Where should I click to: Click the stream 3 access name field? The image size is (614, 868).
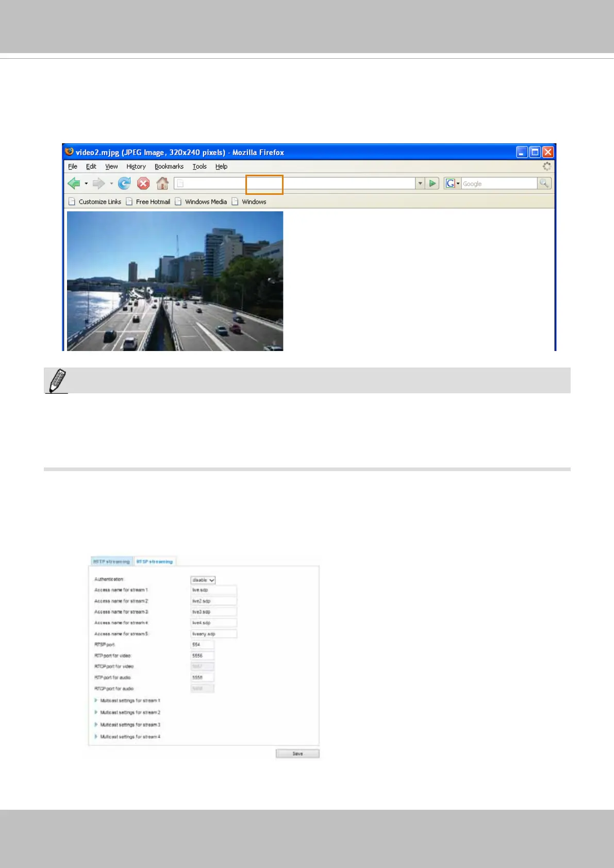tap(214, 612)
